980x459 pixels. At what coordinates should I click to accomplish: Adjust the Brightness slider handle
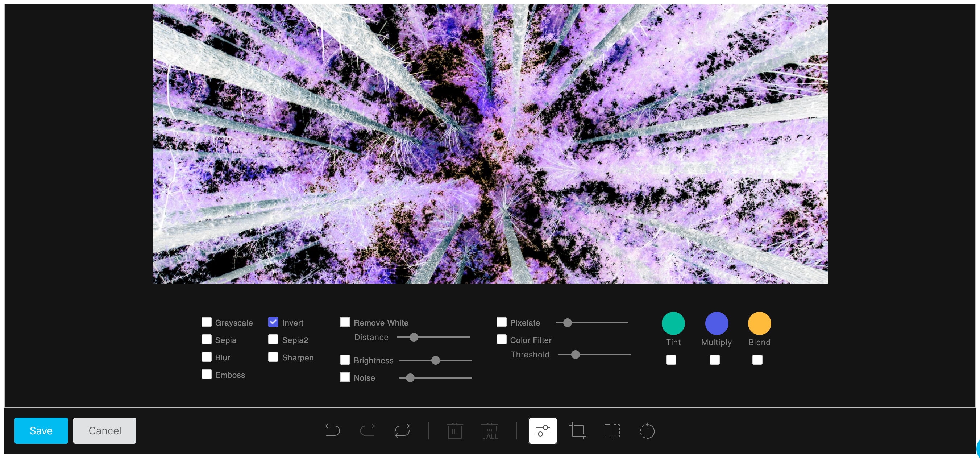pos(436,360)
